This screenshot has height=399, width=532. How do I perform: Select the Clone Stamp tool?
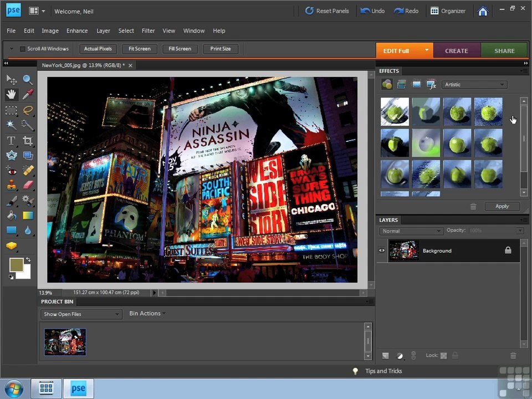(x=11, y=185)
